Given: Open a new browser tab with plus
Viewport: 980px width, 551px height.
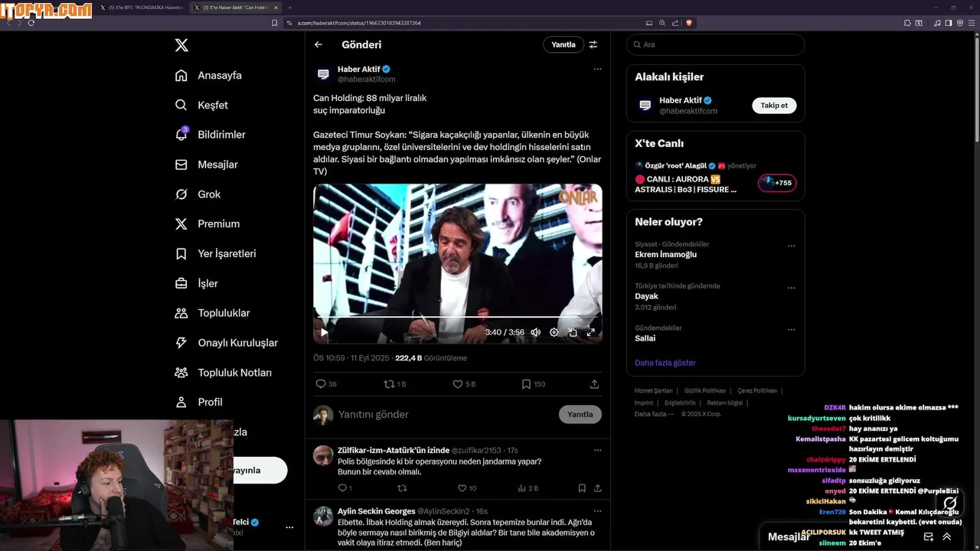Looking at the screenshot, I should click(x=290, y=8).
